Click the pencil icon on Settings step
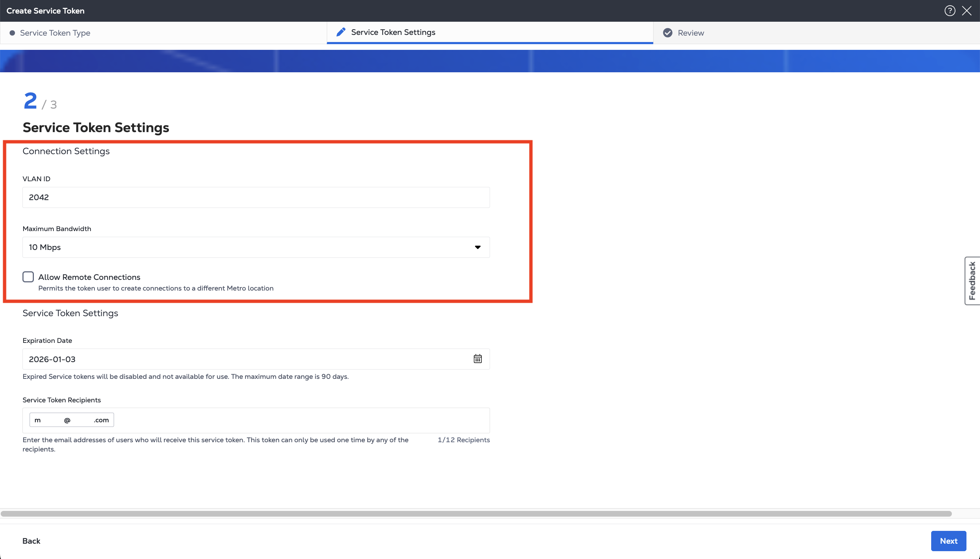This screenshot has width=980, height=559. pyautogui.click(x=341, y=32)
